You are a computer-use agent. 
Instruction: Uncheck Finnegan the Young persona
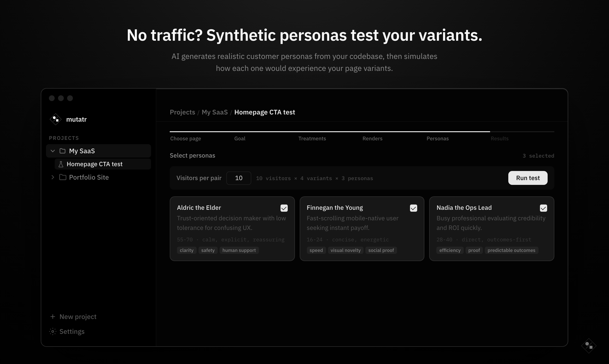point(414,208)
